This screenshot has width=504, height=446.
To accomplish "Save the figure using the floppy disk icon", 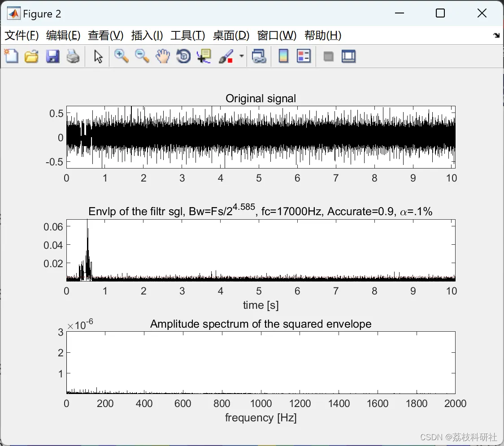I will (52, 56).
